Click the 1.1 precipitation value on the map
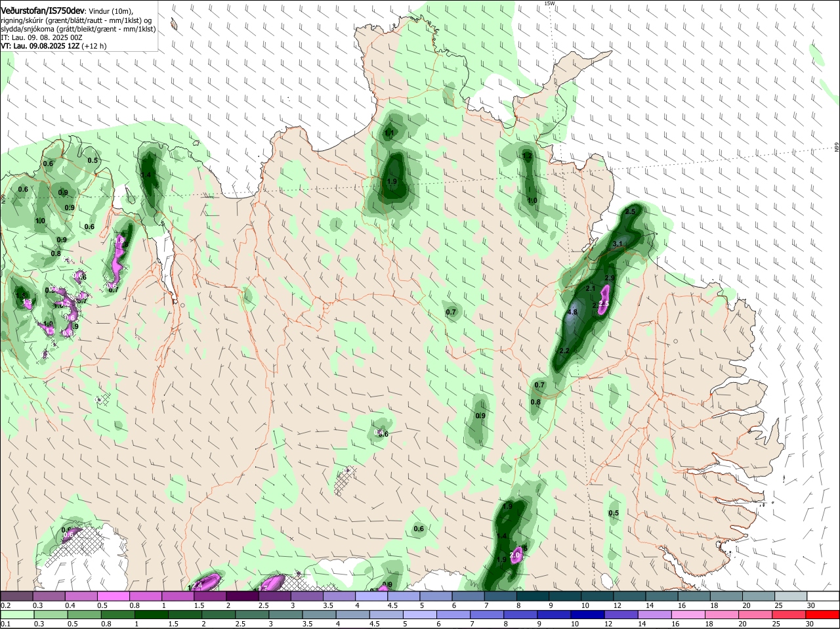 [389, 133]
